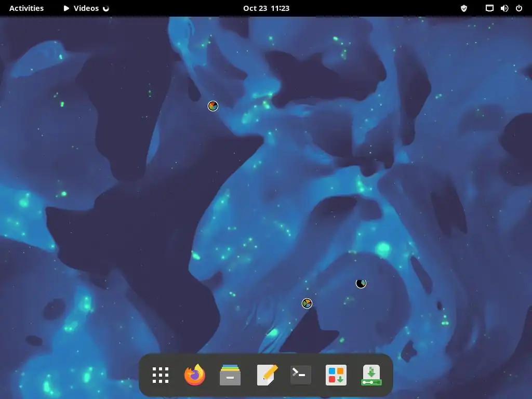Open the Files manager from dock
Image resolution: width=532 pixels, height=399 pixels.
coord(230,375)
